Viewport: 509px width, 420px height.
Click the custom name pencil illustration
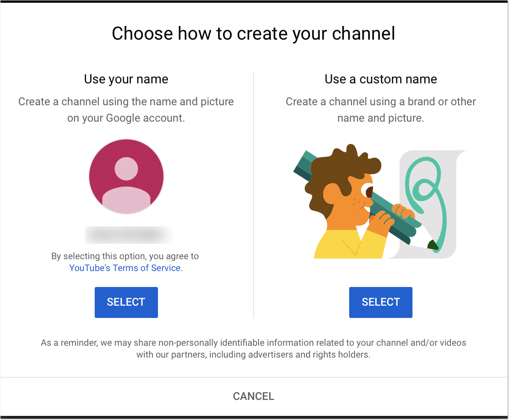(380, 201)
